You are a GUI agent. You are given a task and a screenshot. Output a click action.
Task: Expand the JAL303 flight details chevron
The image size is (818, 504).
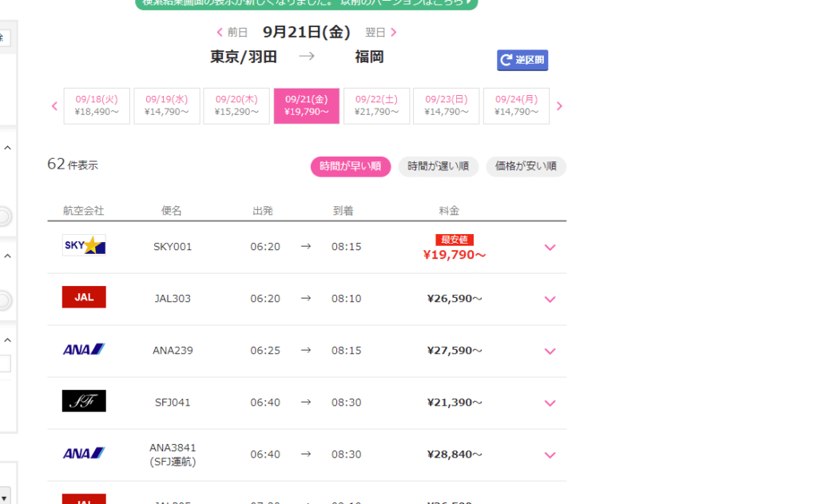click(550, 300)
